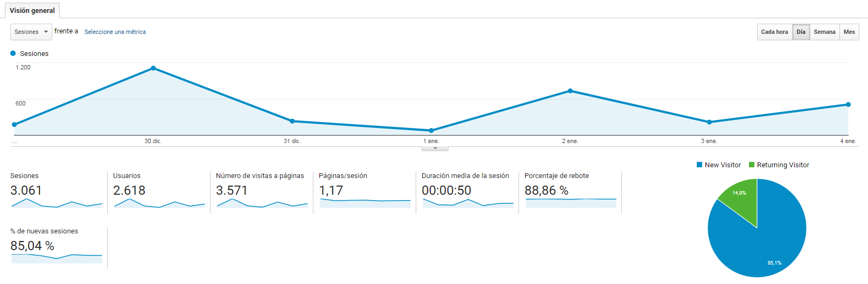Screen dimensions: 868x284
Task: Click the first data point at chart start
Action: (15, 124)
